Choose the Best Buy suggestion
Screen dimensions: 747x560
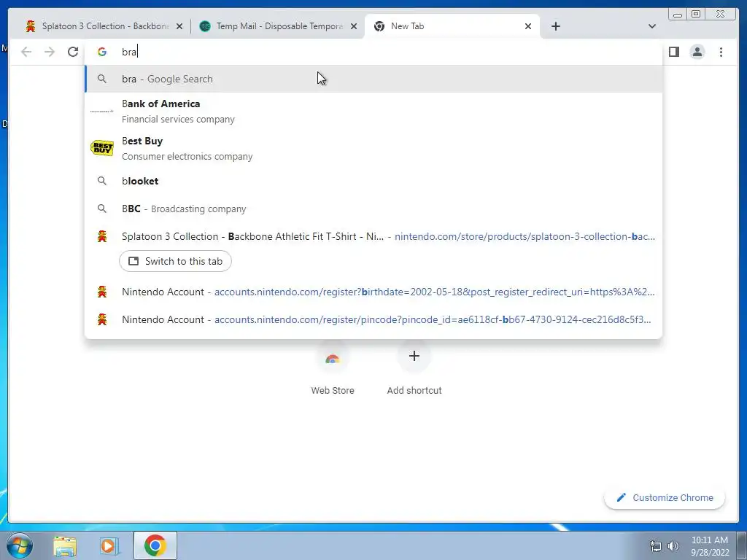pyautogui.click(x=373, y=149)
